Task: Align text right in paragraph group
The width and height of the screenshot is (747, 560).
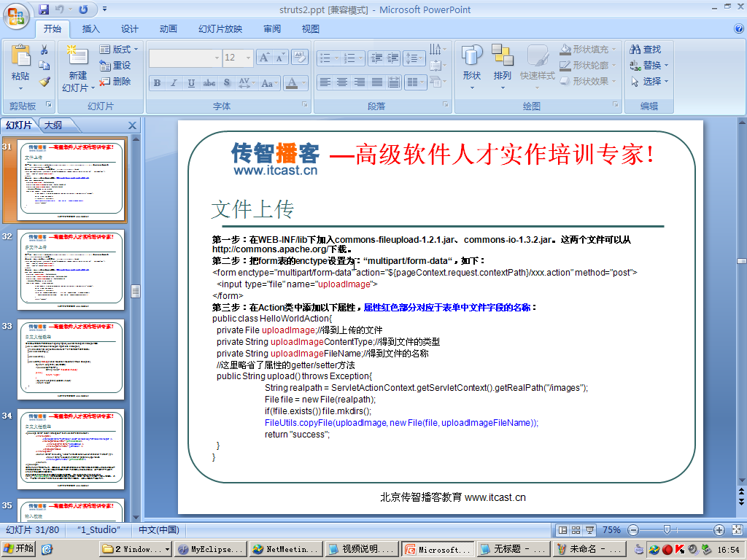Action: [359, 82]
